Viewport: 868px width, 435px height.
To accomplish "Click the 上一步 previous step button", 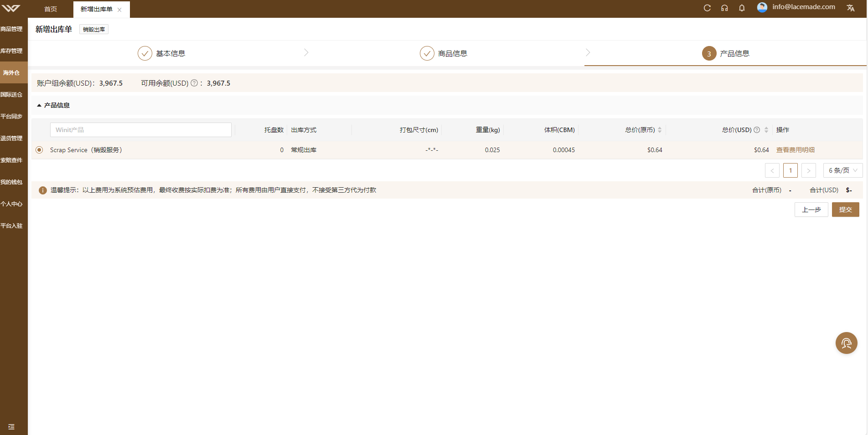I will [811, 210].
